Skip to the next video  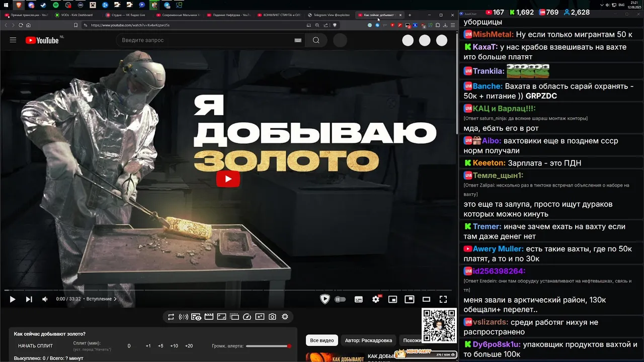[x=29, y=299]
